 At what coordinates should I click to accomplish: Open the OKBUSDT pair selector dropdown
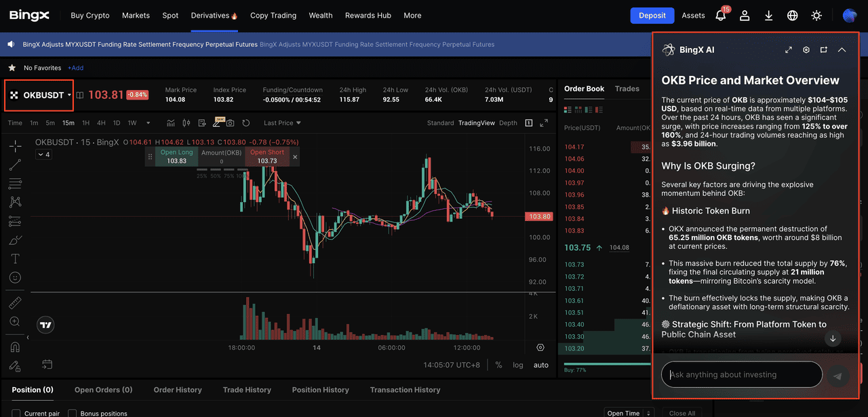pos(40,95)
